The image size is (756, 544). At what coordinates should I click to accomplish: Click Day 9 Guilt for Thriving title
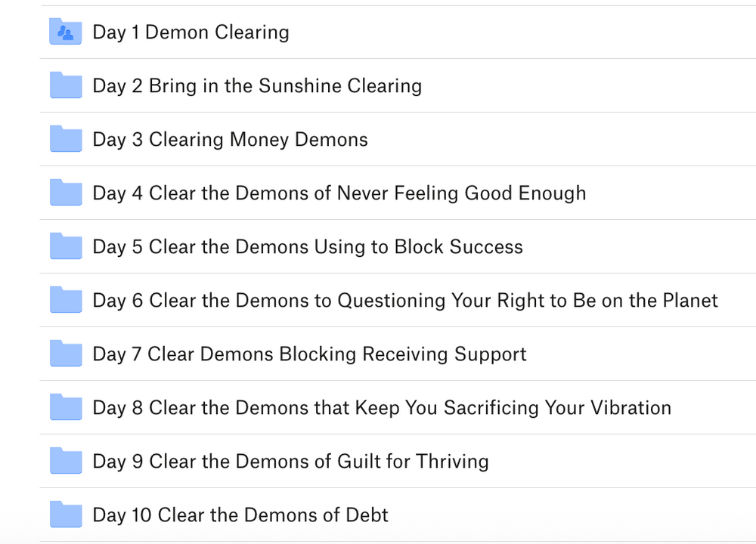291,462
